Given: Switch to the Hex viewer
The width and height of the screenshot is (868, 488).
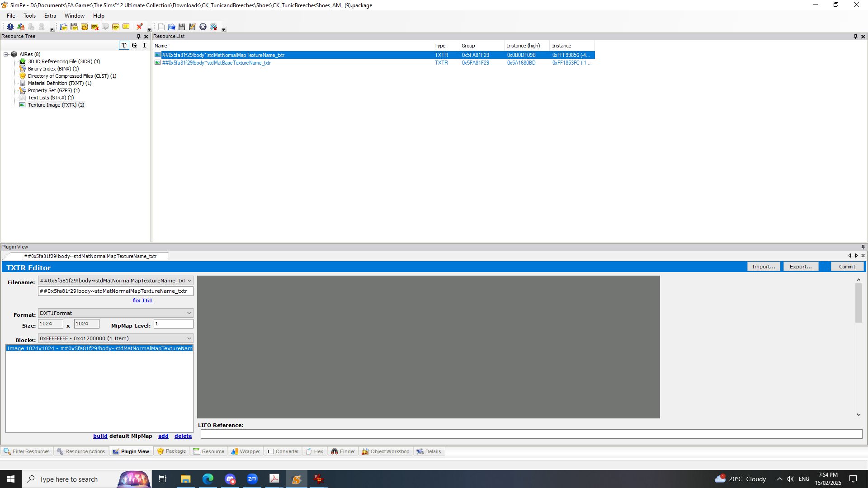Looking at the screenshot, I should tap(315, 451).
